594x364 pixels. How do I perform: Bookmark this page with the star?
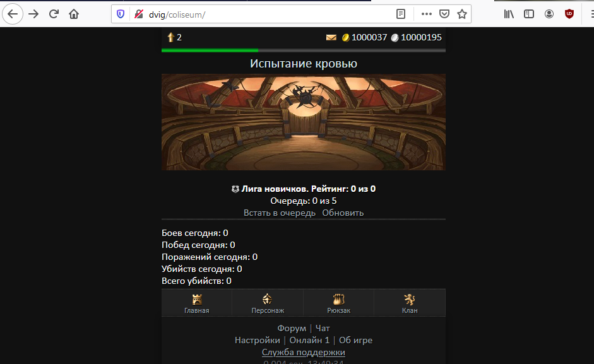click(462, 14)
